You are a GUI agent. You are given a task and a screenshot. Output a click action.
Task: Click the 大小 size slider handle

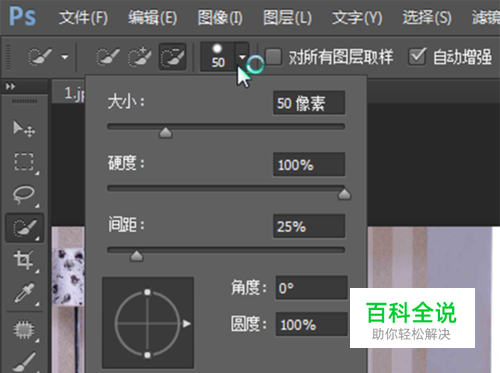coord(166,133)
